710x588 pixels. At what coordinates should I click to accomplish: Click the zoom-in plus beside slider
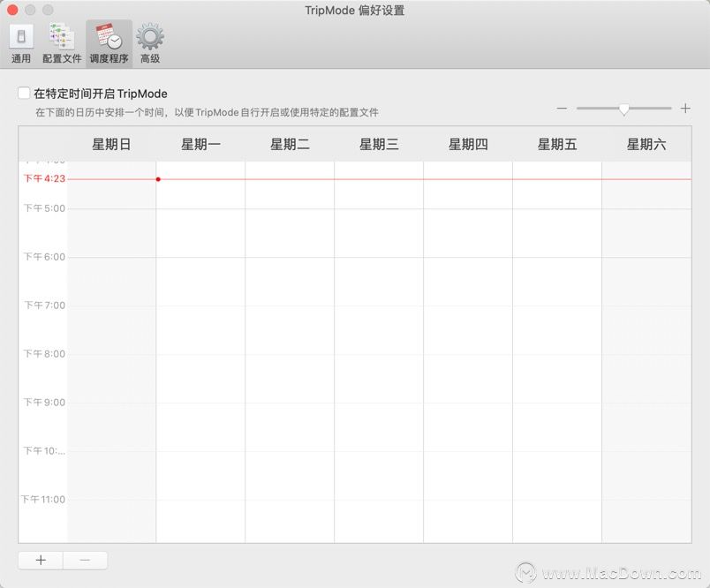(x=685, y=109)
